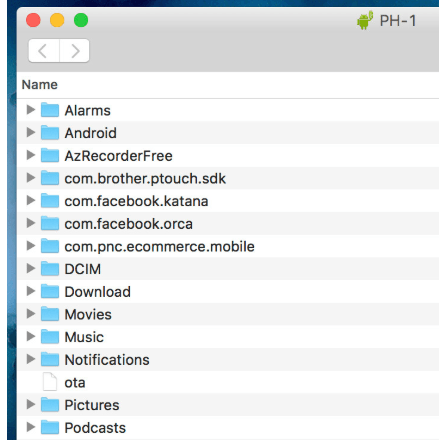Viewport: 439px width, 440px height.
Task: Select the ota file icon
Action: pyautogui.click(x=50, y=382)
